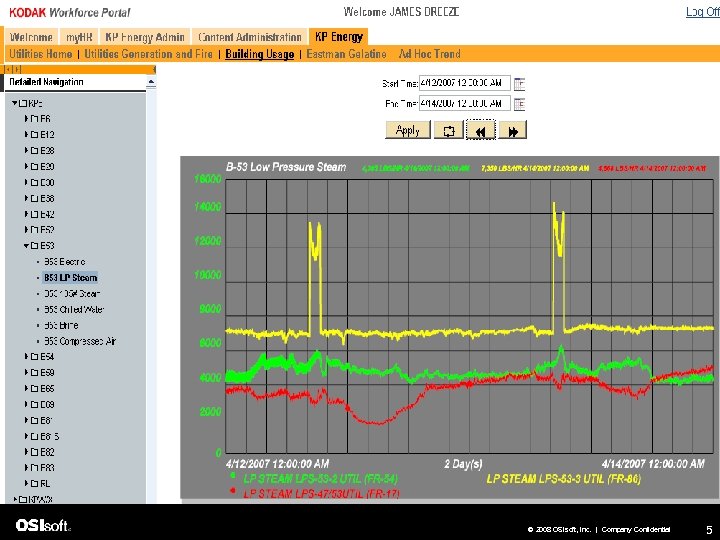Collapse the B53 building node
This screenshot has width=720, height=540.
[27, 246]
